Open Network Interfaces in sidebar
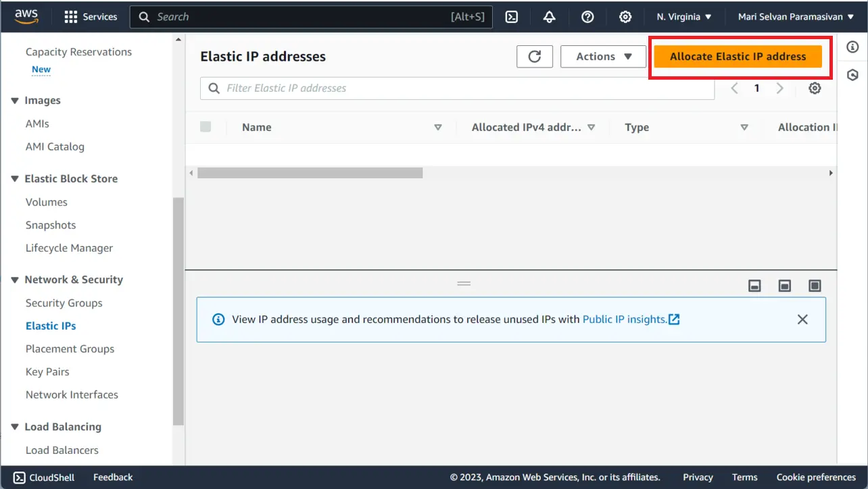 pos(72,394)
